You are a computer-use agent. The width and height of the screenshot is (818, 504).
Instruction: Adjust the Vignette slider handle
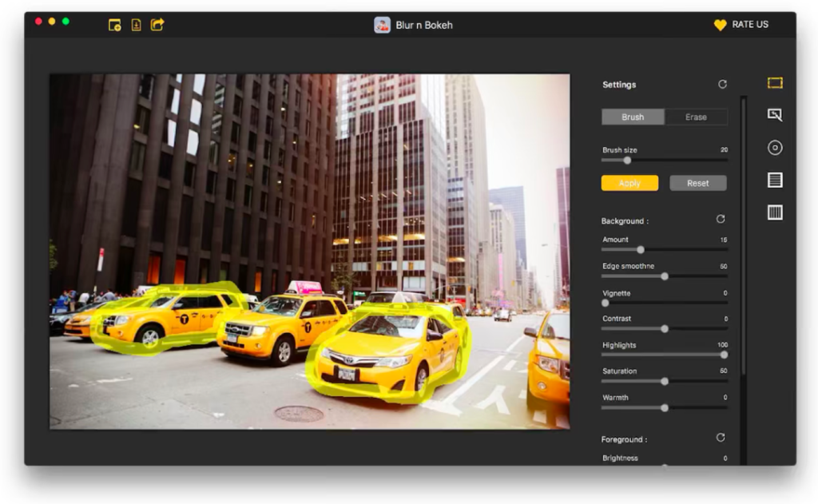606,303
